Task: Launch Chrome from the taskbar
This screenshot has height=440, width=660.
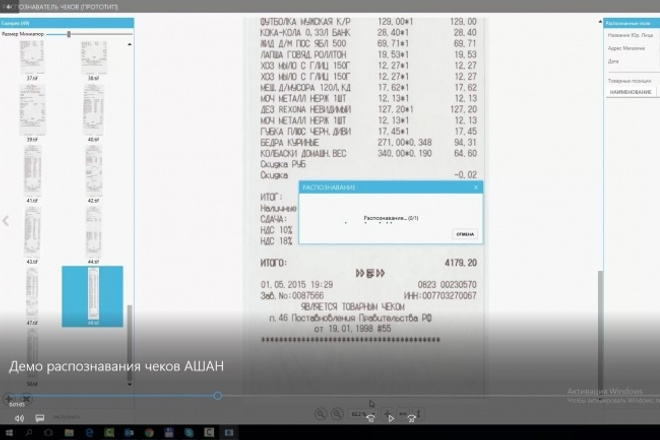Action: [x=149, y=432]
